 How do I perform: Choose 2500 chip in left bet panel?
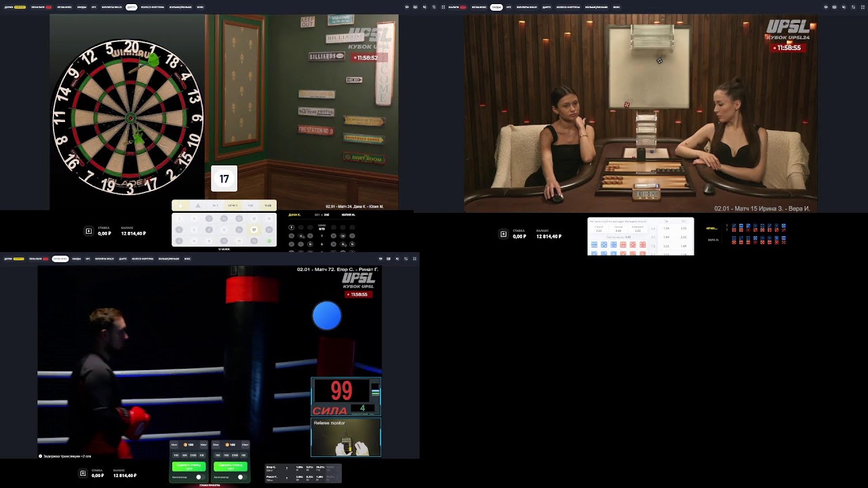(193, 455)
